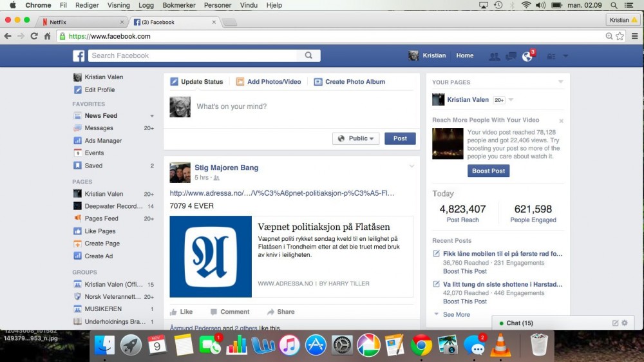This screenshot has height=362, width=644.
Task: Click Boost This Post under Fikk låne
Action: pyautogui.click(x=465, y=271)
